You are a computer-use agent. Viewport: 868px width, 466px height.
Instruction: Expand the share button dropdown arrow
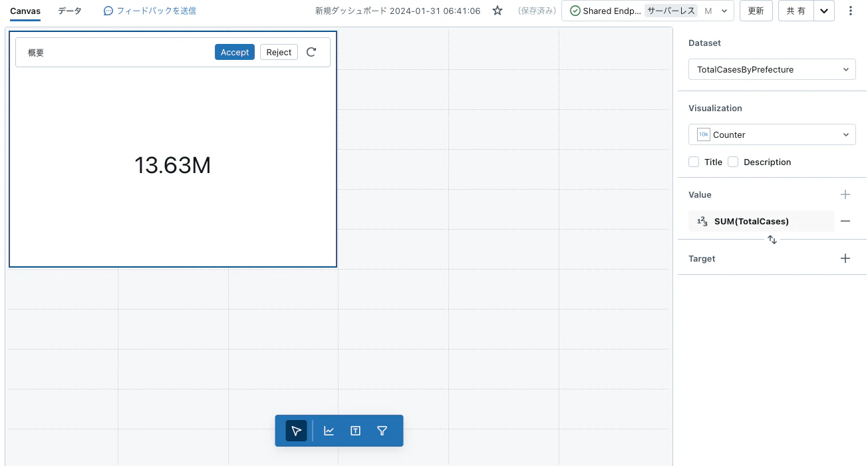(824, 11)
